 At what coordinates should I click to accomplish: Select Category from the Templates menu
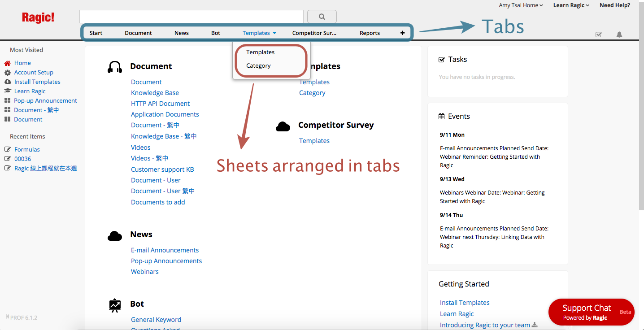tap(258, 65)
